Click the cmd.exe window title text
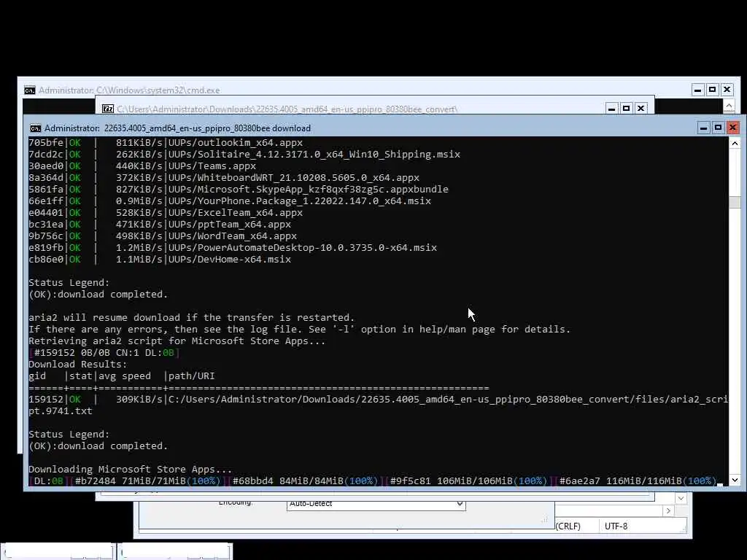Screen dimensions: 747x560 129,90
